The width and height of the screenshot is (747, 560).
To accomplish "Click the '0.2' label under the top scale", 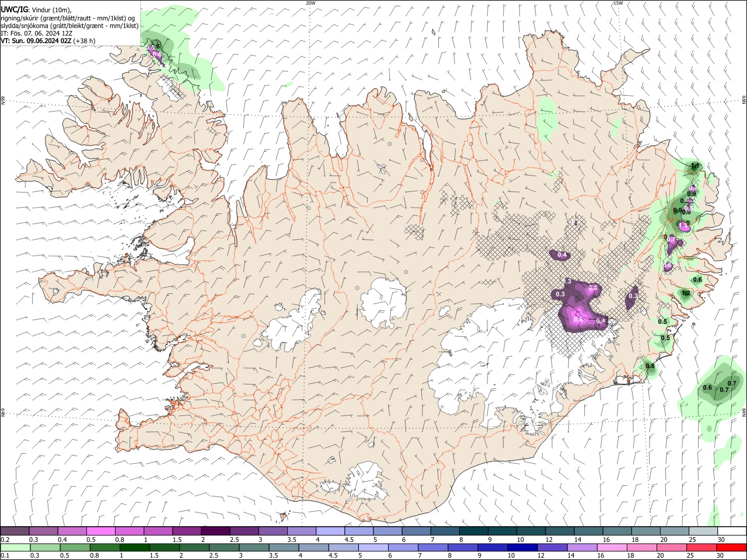I will (5, 540).
